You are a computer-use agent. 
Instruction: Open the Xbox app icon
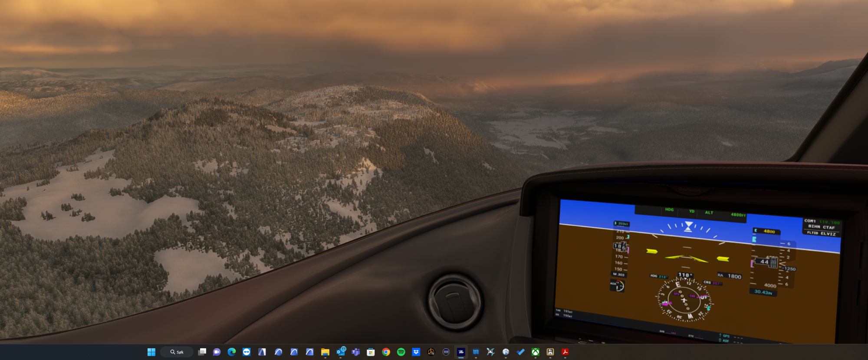click(x=536, y=352)
